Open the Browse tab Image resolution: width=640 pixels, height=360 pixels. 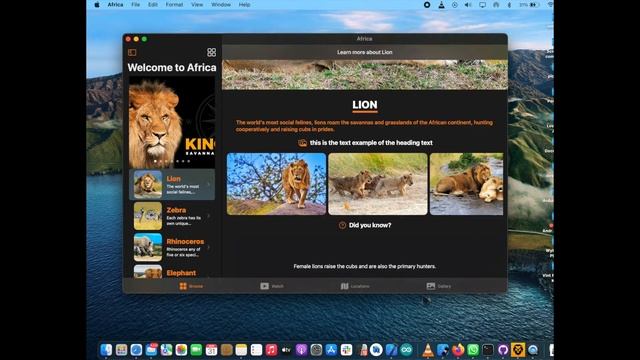point(191,286)
